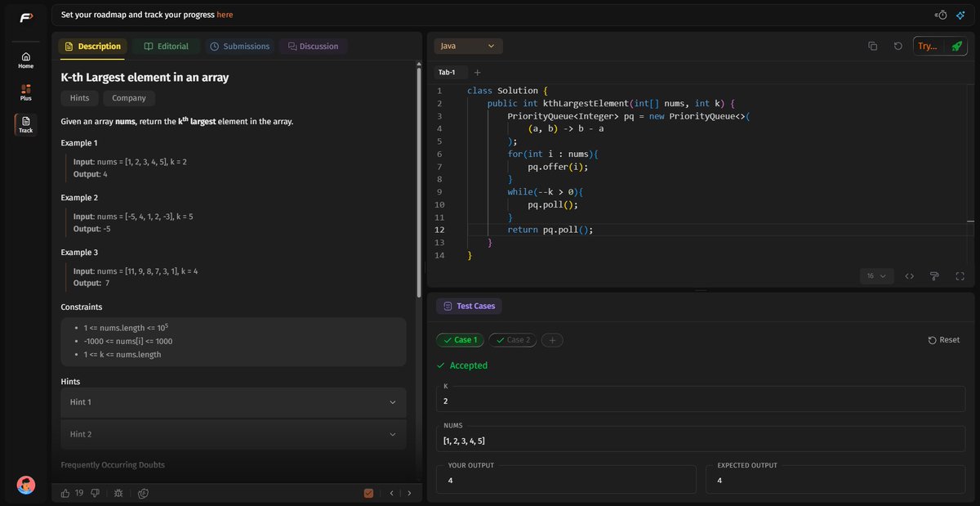The height and width of the screenshot is (506, 980).
Task: Expand Hint 1
Action: [234, 402]
